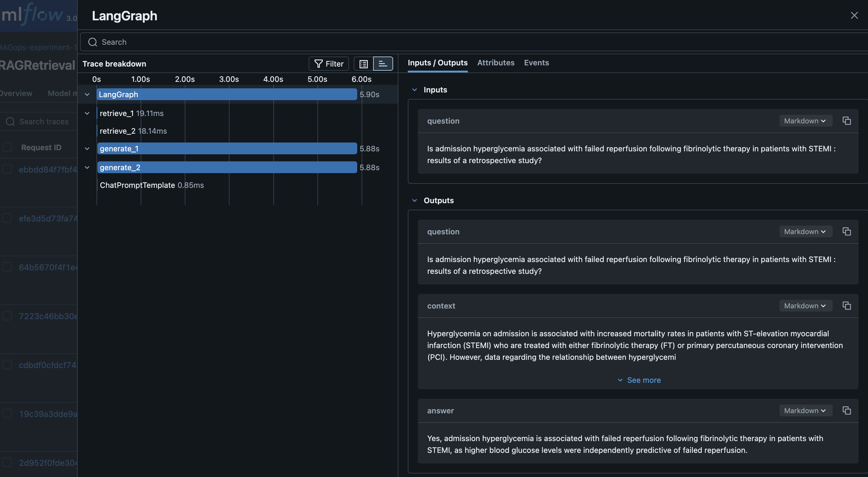Select the retrieve_2 span
Screen dimensions: 868x477
[x=118, y=131]
